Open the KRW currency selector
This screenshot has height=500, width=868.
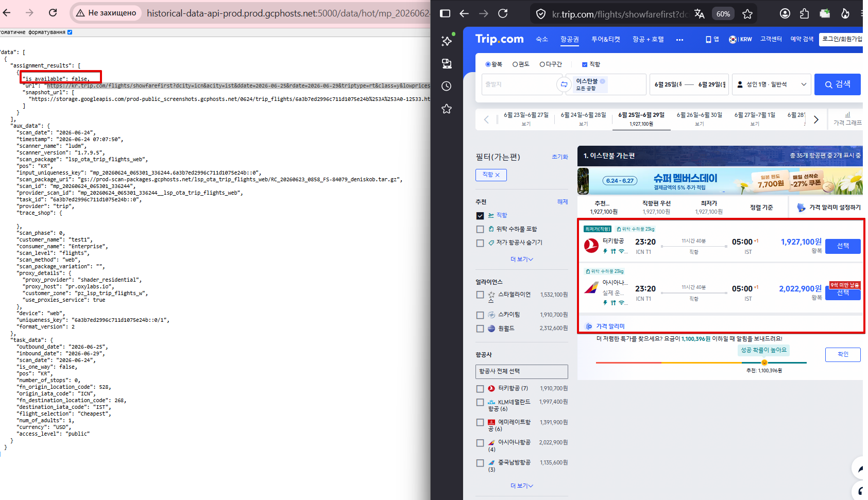point(740,39)
